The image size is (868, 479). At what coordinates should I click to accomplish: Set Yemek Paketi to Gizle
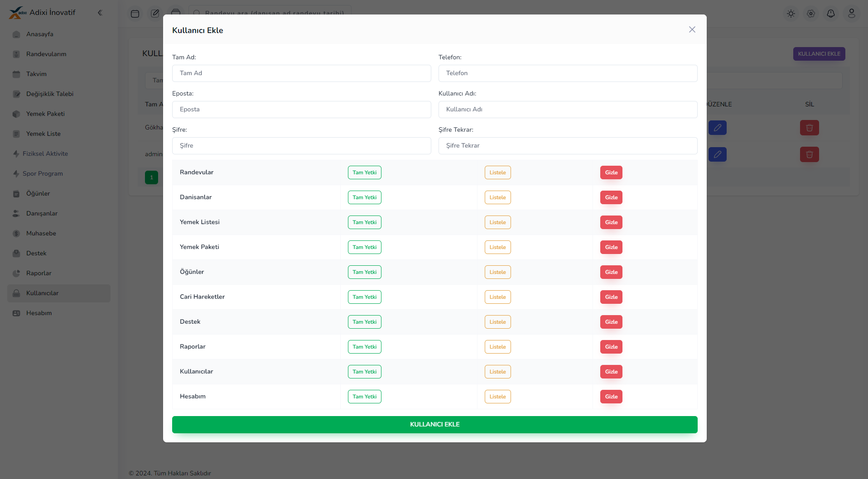pyautogui.click(x=611, y=247)
